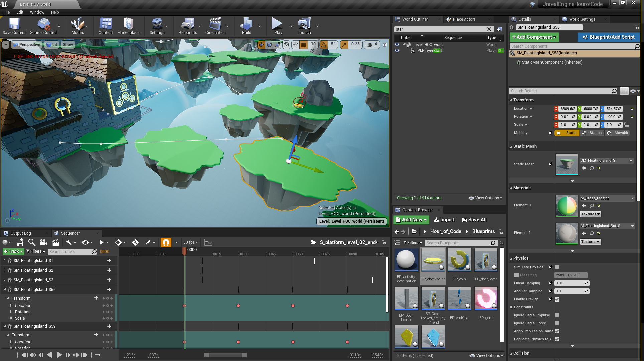Open the Blueprints toolbar icon
This screenshot has width=644, height=361.
tap(188, 26)
